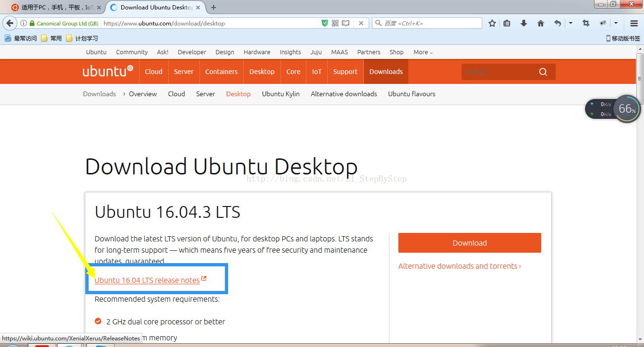Open Alternative downloads and torrents link
644x347 pixels.
pyautogui.click(x=460, y=266)
